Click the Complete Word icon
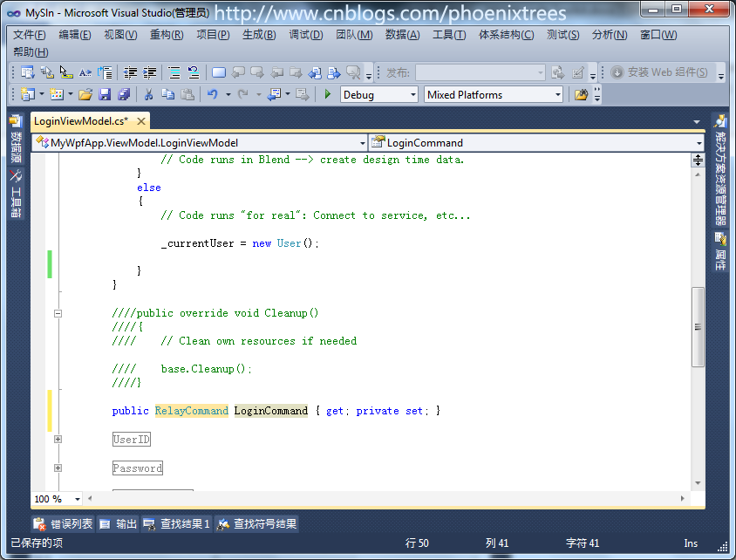The width and height of the screenshot is (736, 560). [x=85, y=72]
